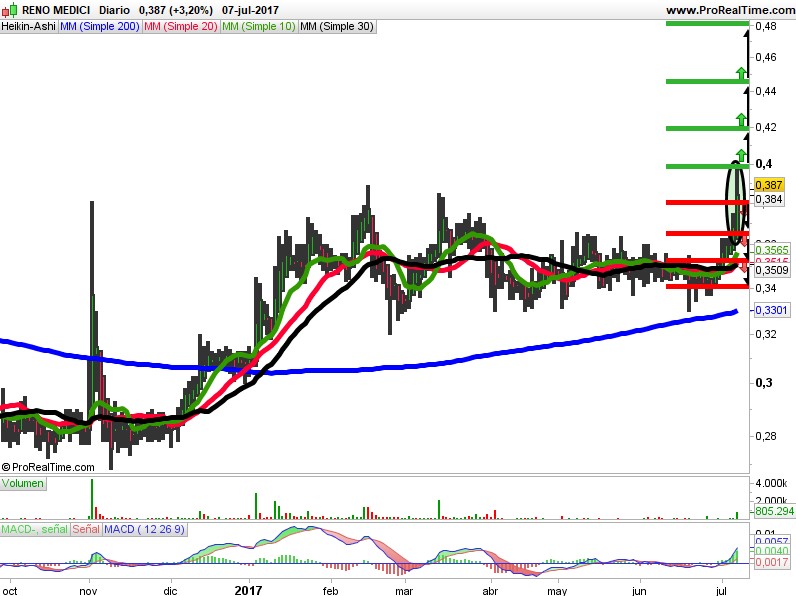The height and width of the screenshot is (596, 796).
Task: Click the 0,42 price axis label
Action: tap(766, 127)
